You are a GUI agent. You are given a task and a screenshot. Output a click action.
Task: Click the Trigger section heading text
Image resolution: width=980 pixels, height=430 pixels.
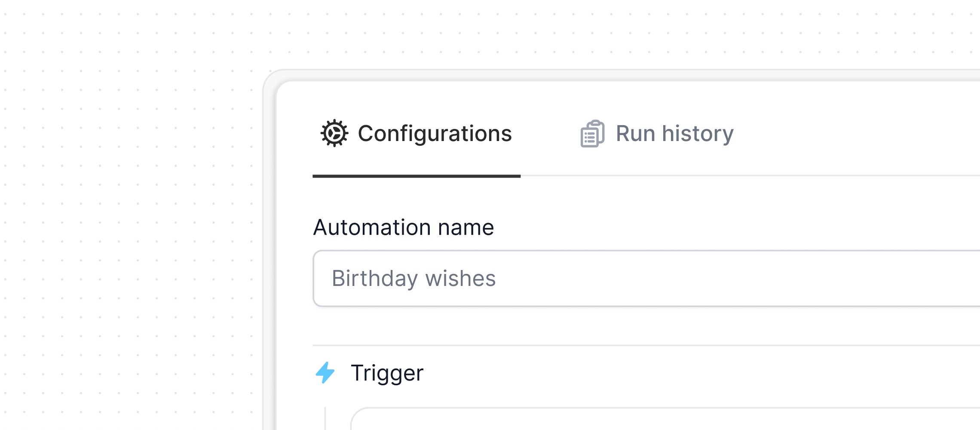pyautogui.click(x=387, y=373)
